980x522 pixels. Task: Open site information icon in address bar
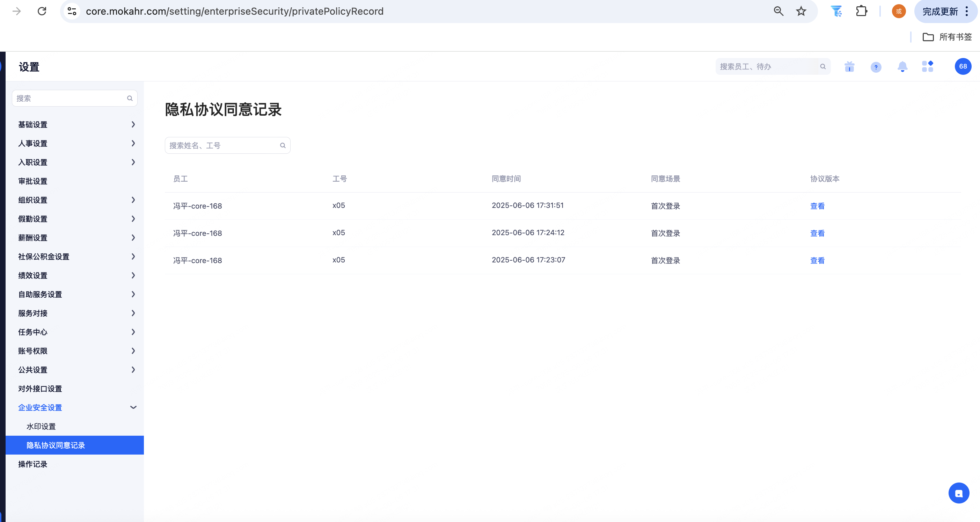72,11
